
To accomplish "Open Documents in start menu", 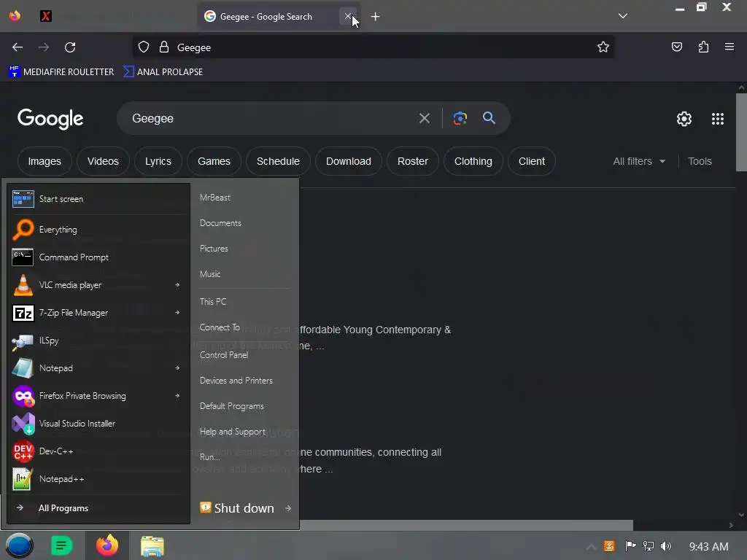I will pyautogui.click(x=220, y=223).
